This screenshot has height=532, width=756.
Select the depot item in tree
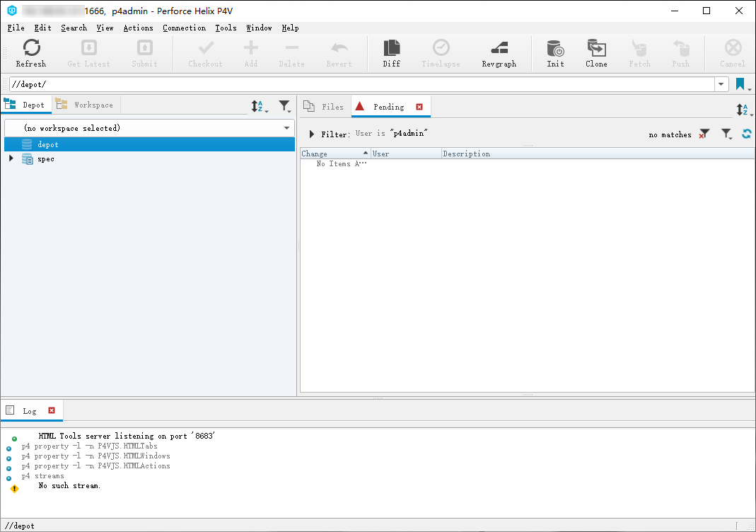click(x=149, y=144)
